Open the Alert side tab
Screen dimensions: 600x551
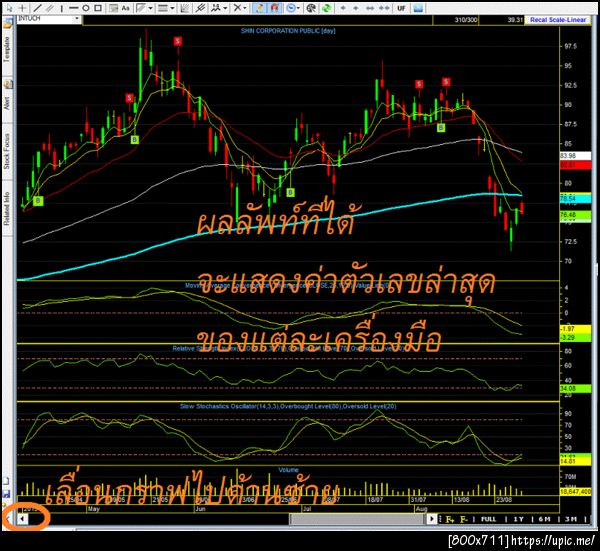[x=8, y=103]
